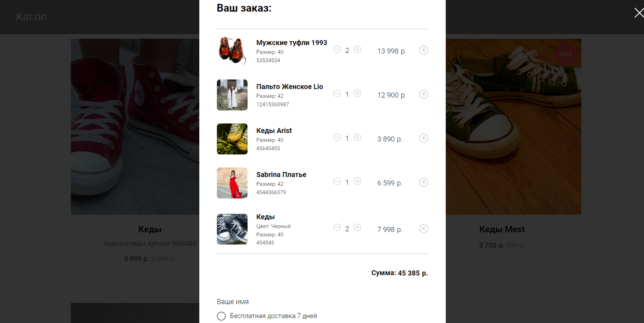
Task: Increase quantity of black Кеды
Action: [357, 228]
